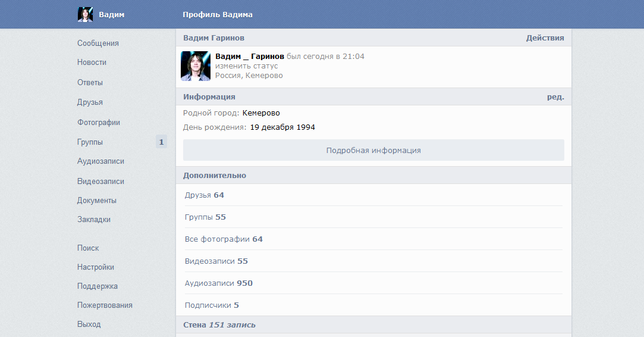Open Друзья from the left menu

pos(90,102)
